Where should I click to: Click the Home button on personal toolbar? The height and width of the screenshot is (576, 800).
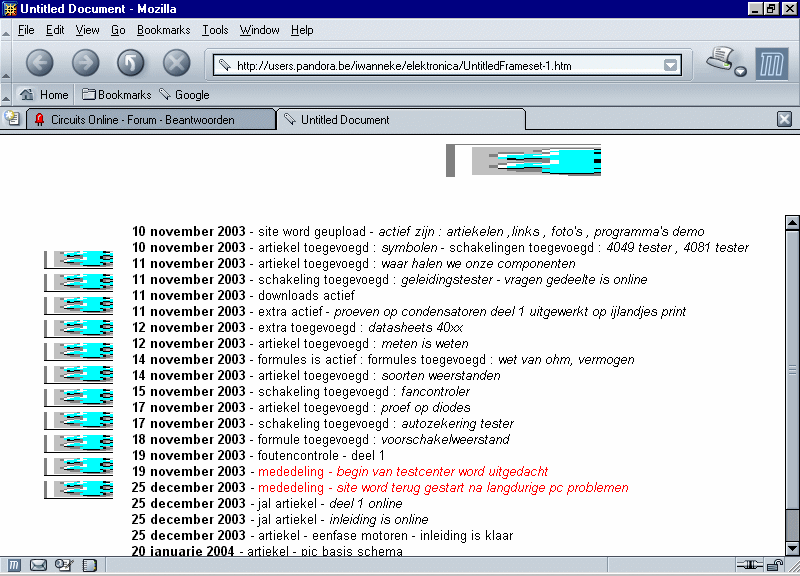44,95
